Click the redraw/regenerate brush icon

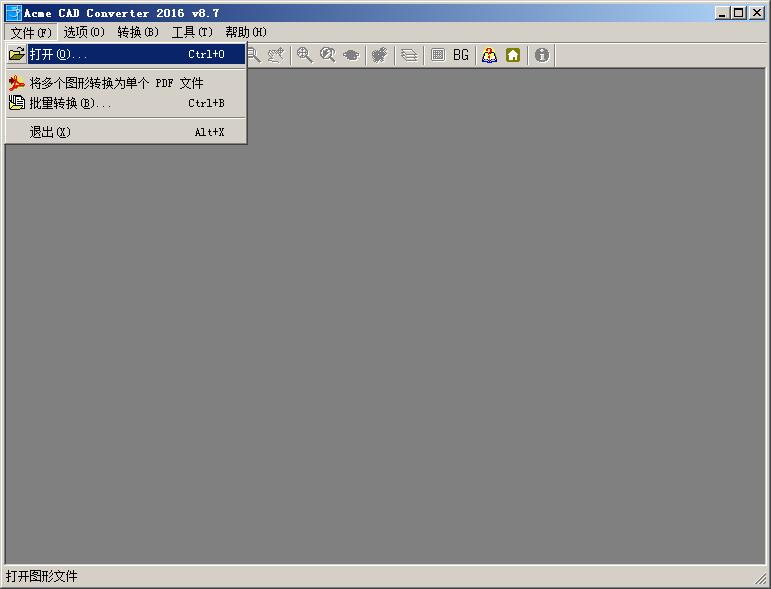point(380,55)
